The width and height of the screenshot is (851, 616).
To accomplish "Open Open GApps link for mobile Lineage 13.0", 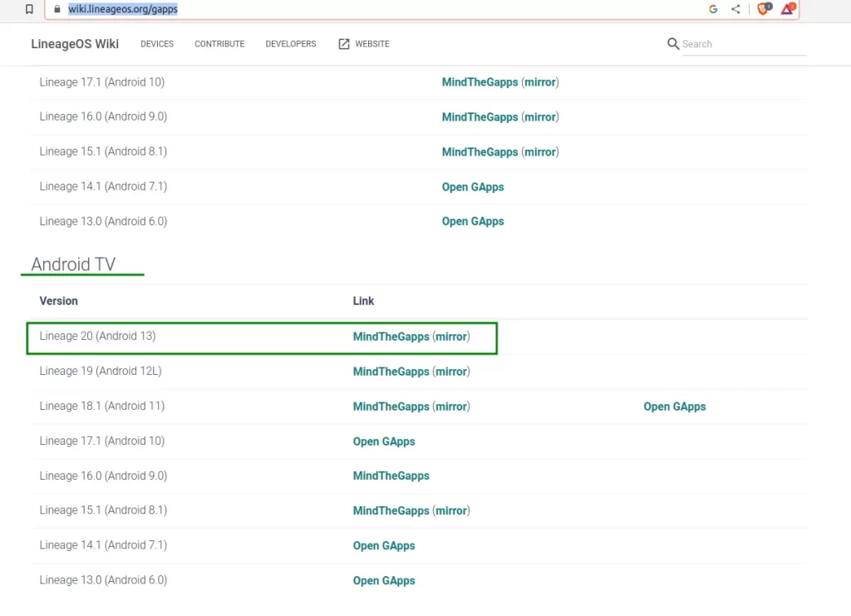I will point(473,221).
